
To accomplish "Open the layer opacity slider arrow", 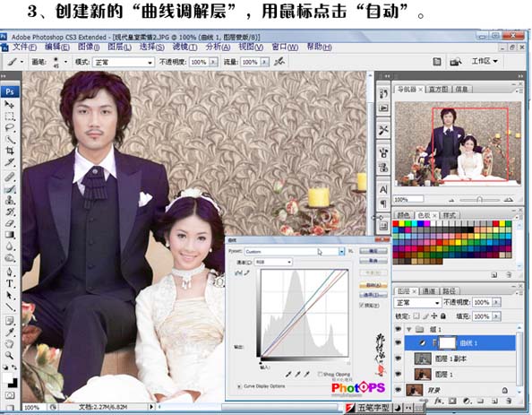I will (x=497, y=302).
